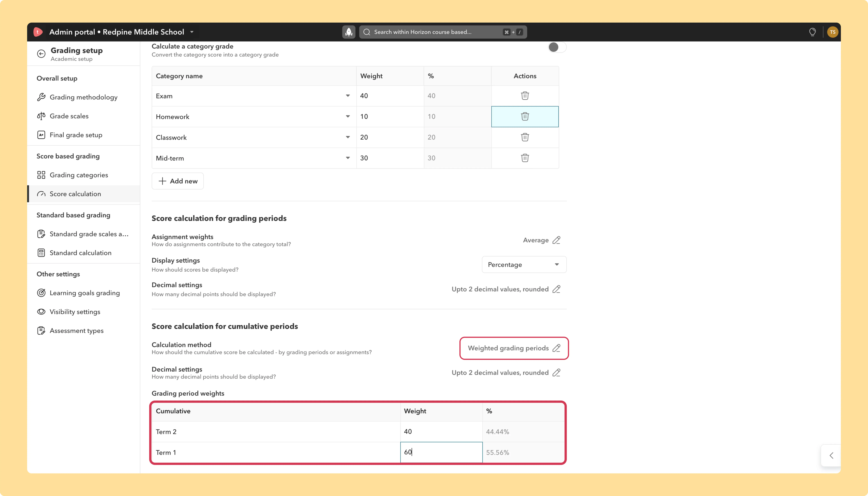Click the lightbulb help icon
The image size is (868, 496).
point(812,32)
